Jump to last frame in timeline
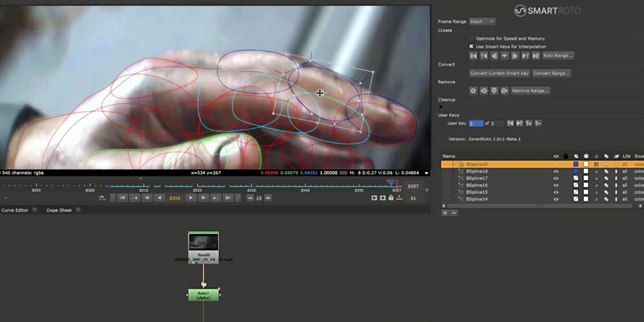 pyautogui.click(x=228, y=198)
